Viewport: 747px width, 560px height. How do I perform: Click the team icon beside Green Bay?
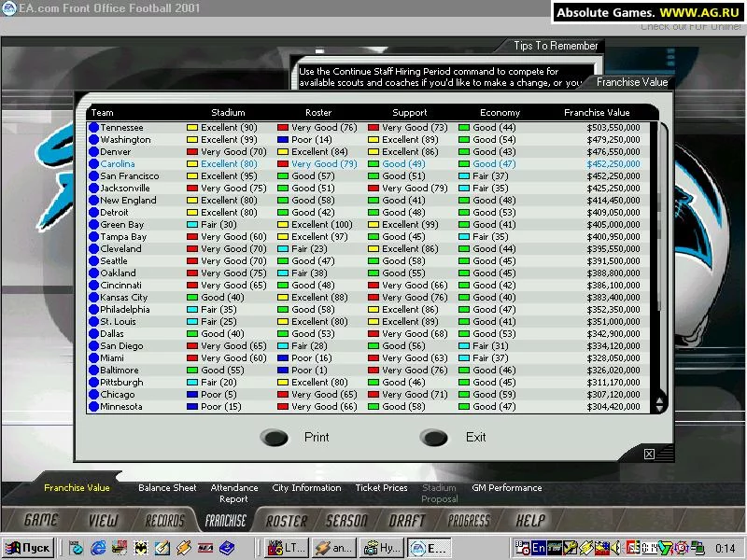coord(94,225)
